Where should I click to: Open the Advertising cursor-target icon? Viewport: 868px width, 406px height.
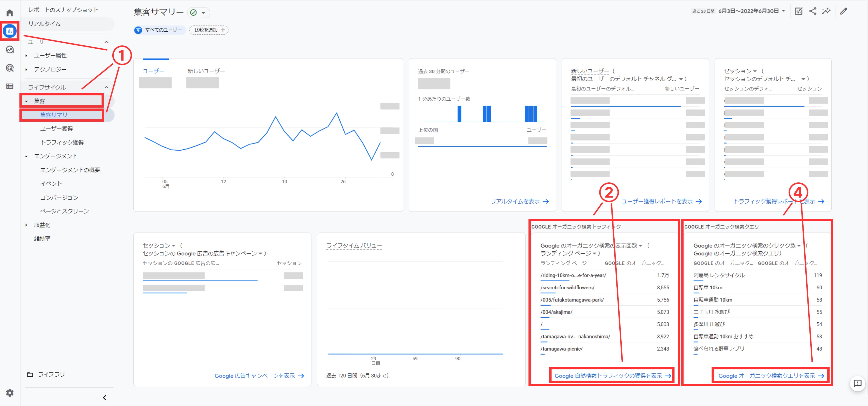10,68
